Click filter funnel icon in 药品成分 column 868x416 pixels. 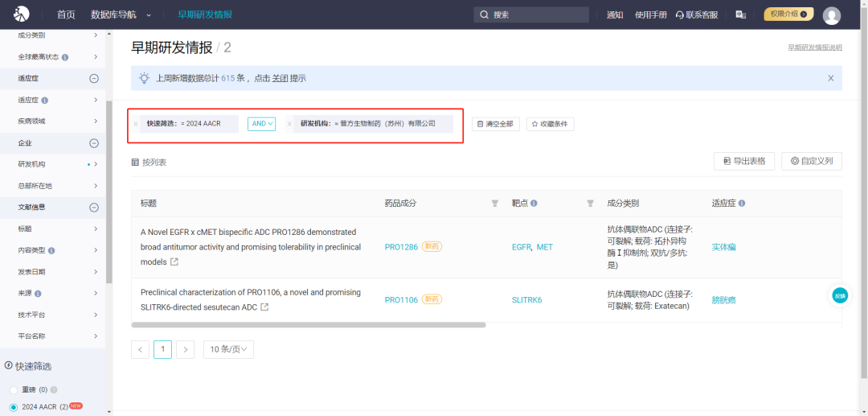pyautogui.click(x=495, y=204)
